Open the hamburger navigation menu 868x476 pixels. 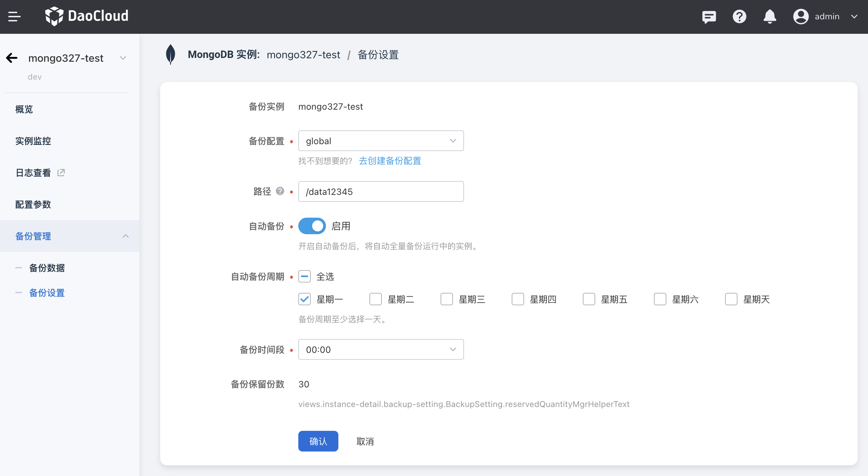[15, 16]
